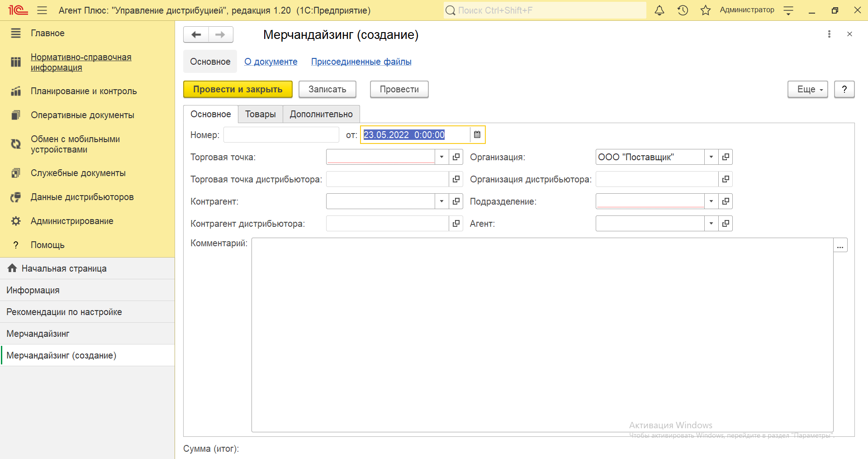Click the Номер input field
The height and width of the screenshot is (459, 868).
click(x=281, y=134)
